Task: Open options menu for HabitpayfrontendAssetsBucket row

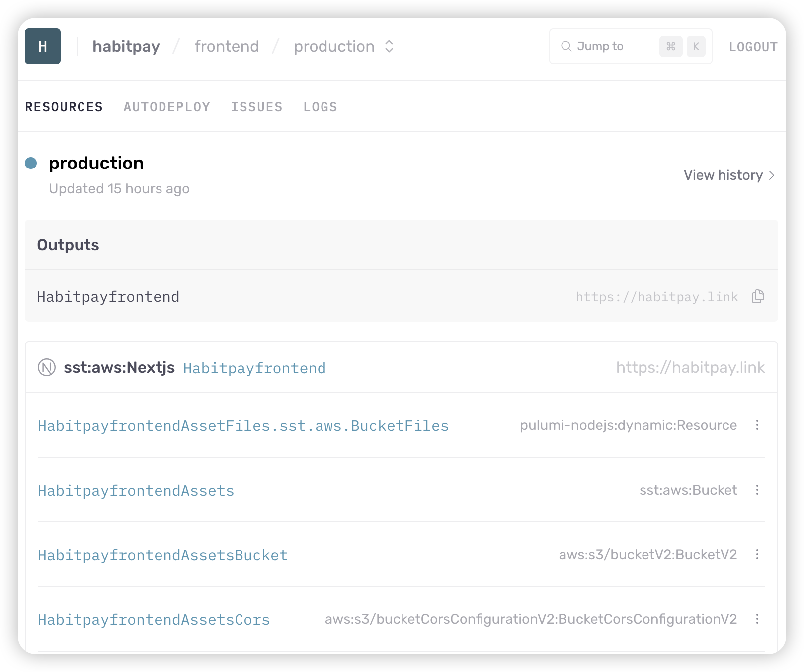Action: point(757,555)
